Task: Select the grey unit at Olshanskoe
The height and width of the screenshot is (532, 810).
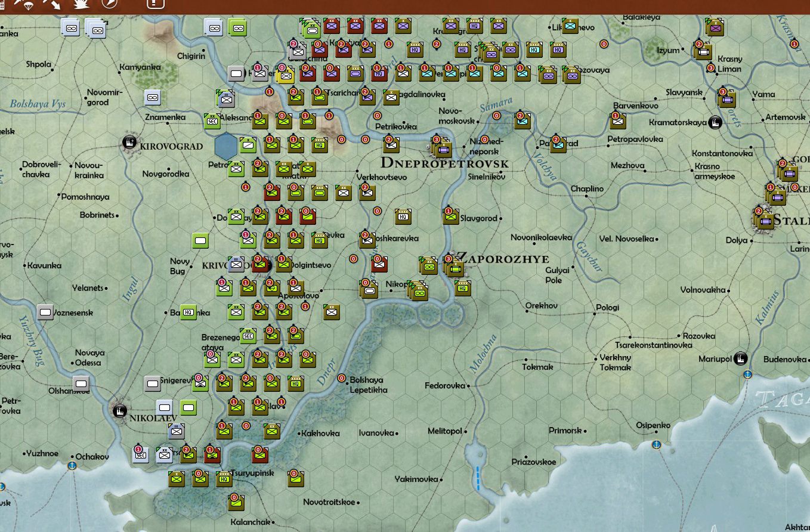Action: coord(81,383)
